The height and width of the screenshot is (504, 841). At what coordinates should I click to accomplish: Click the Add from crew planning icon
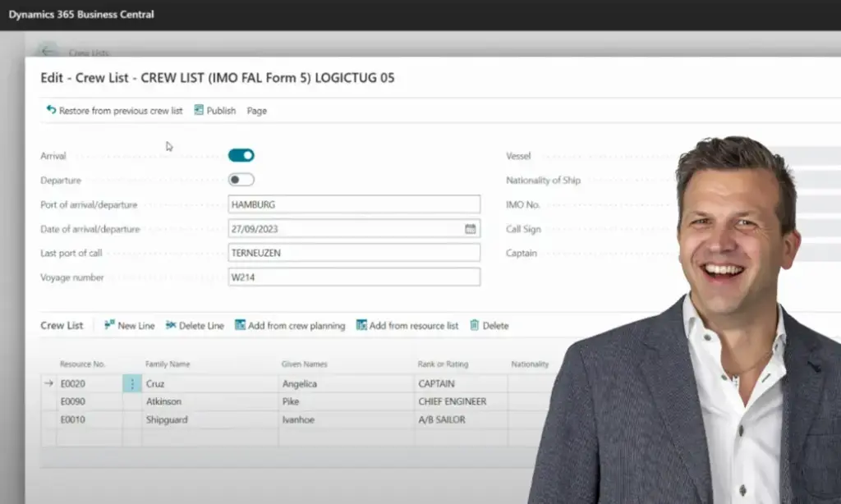[240, 325]
